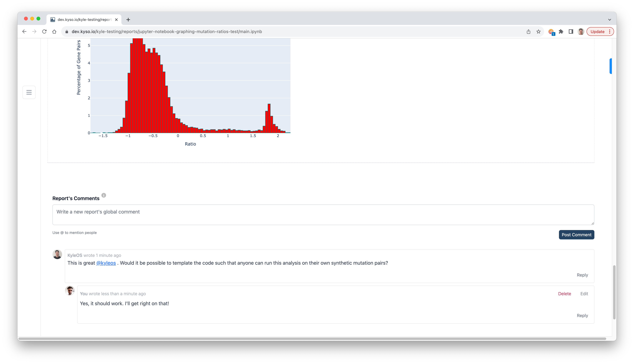Screen dimensions: 634x364
Task: Open the browser home page
Action: point(54,32)
